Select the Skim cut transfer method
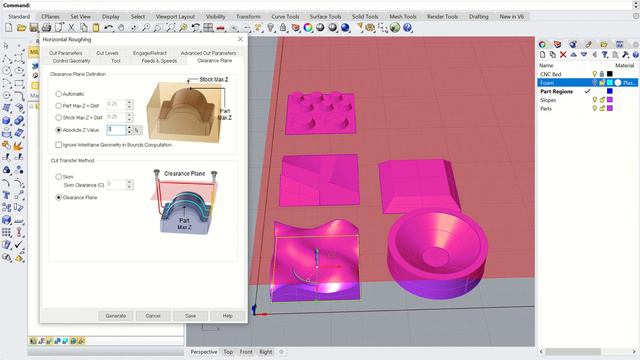Viewport: 640px width, 360px height. 58,177
